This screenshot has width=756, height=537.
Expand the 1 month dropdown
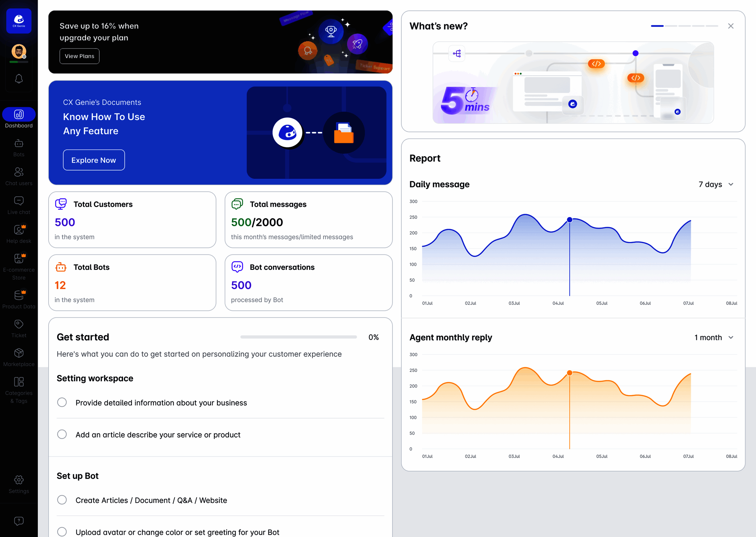pyautogui.click(x=714, y=338)
